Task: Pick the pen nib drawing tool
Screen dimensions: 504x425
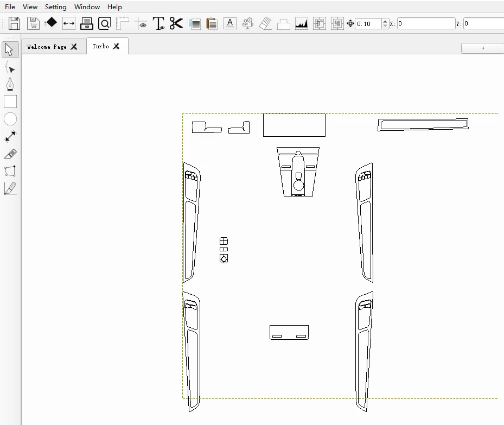Action: point(10,85)
